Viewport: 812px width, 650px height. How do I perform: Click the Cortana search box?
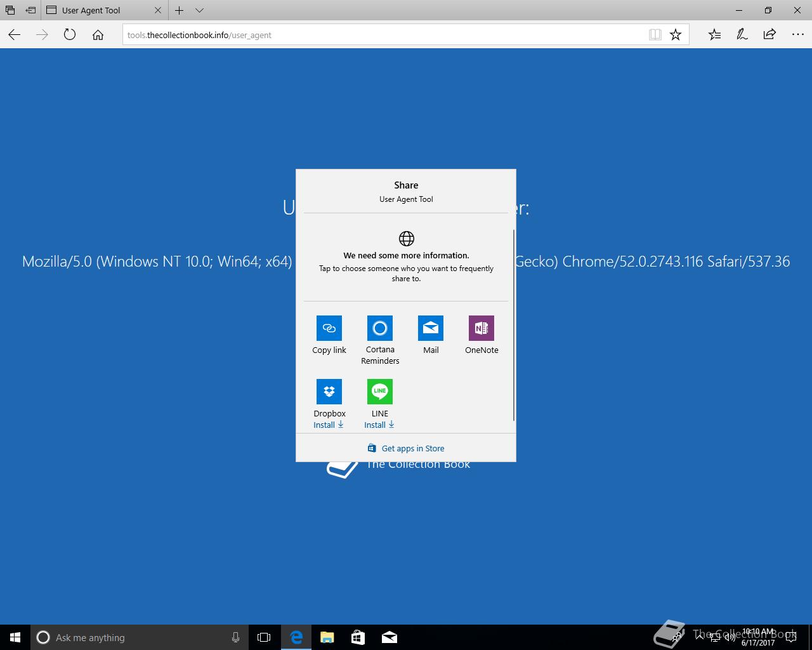click(x=138, y=637)
